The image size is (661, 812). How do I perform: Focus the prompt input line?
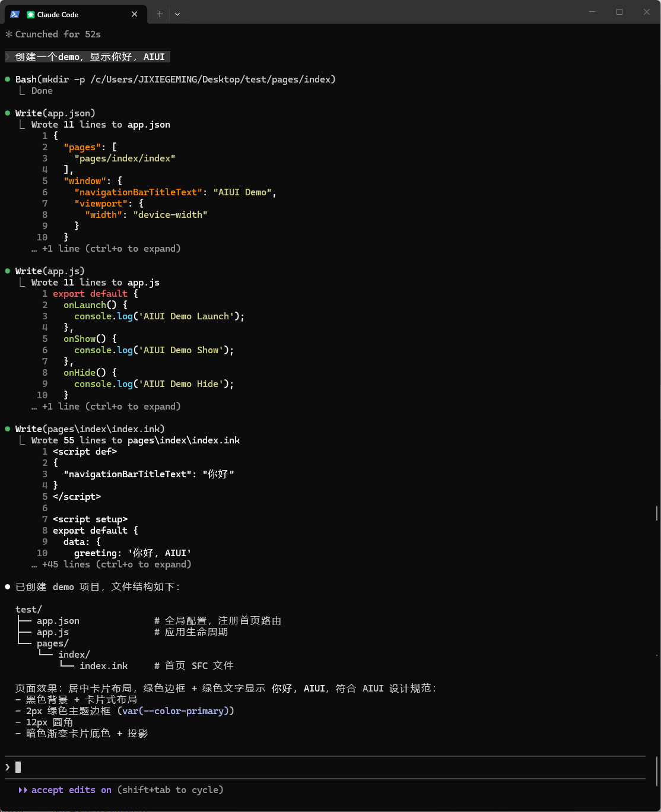[325, 767]
